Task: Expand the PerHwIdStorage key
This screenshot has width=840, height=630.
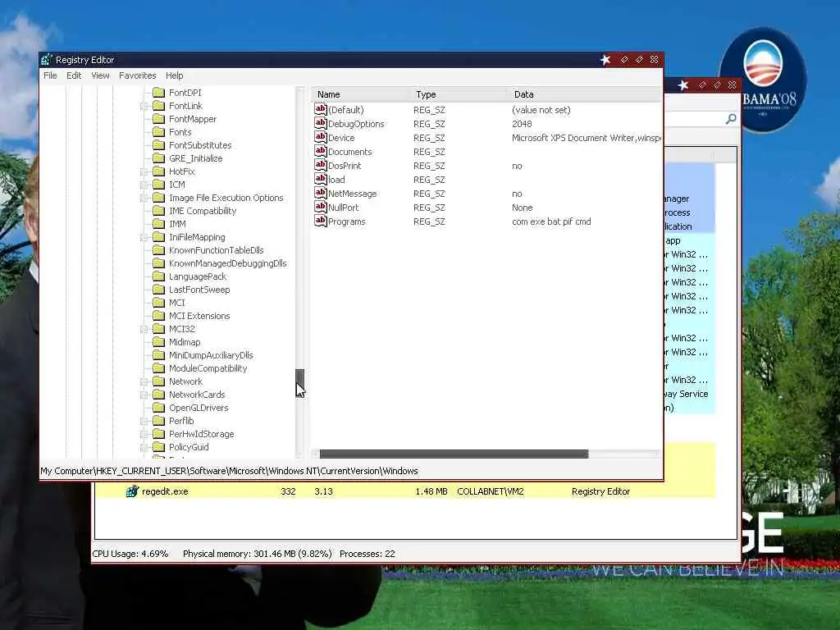Action: pos(144,434)
